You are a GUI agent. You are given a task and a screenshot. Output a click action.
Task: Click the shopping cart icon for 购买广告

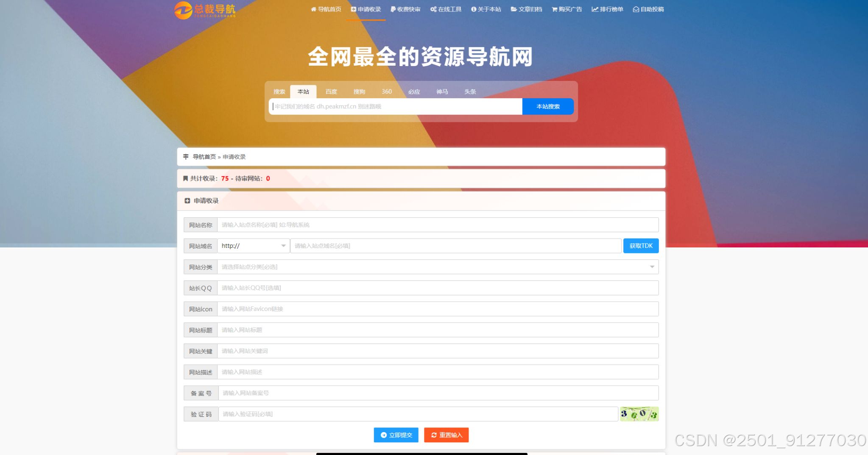tap(553, 9)
